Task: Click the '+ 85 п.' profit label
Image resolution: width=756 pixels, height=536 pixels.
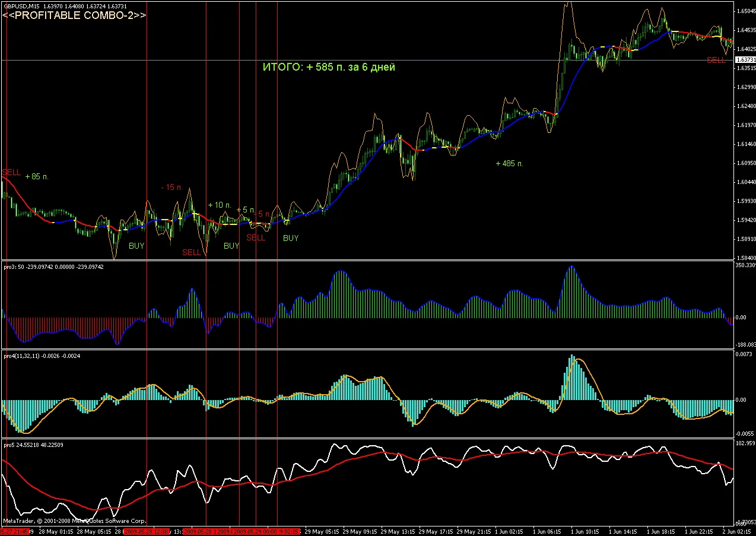Action: pos(37,176)
